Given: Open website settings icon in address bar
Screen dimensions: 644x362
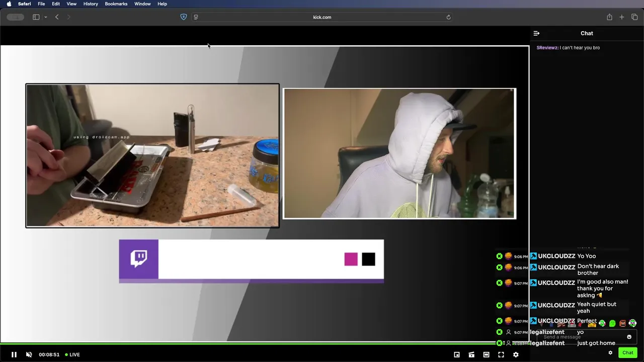Looking at the screenshot, I should [x=196, y=17].
